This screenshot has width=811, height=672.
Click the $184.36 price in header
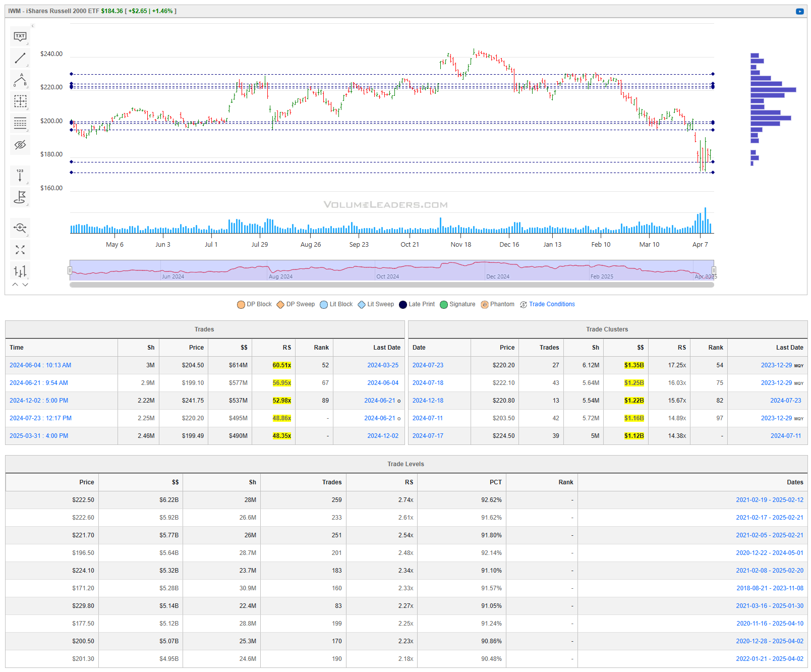click(x=112, y=11)
